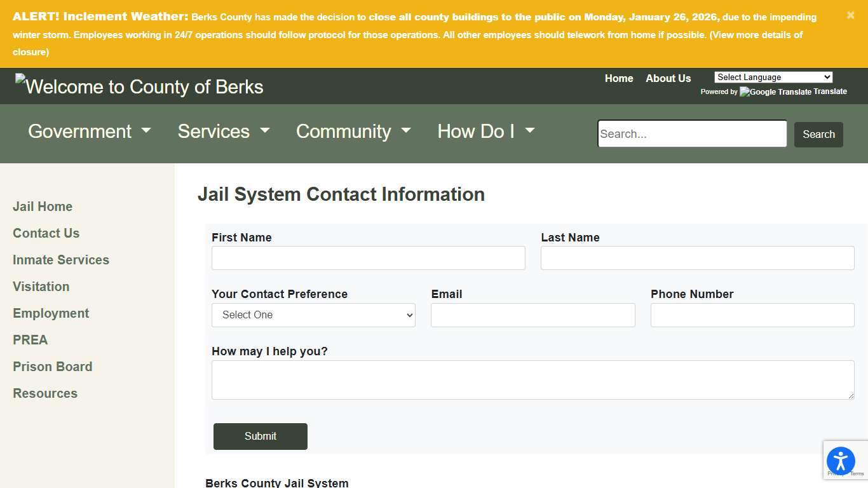Viewport: 868px width, 488px height.
Task: Open Your Contact Preference selector
Action: click(x=313, y=315)
